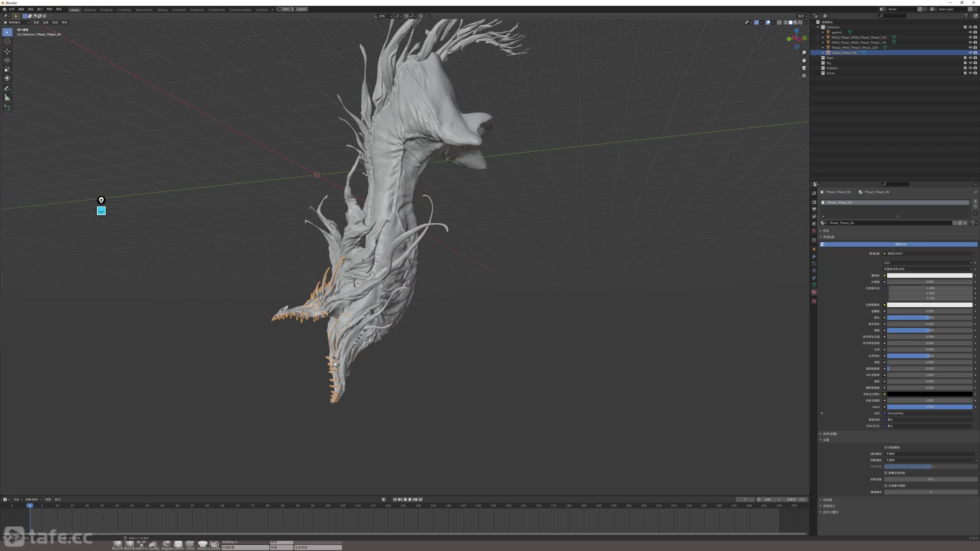Select the TPose2_TPose1_89 material slot row
This screenshot has width=980, height=551.
tap(895, 202)
